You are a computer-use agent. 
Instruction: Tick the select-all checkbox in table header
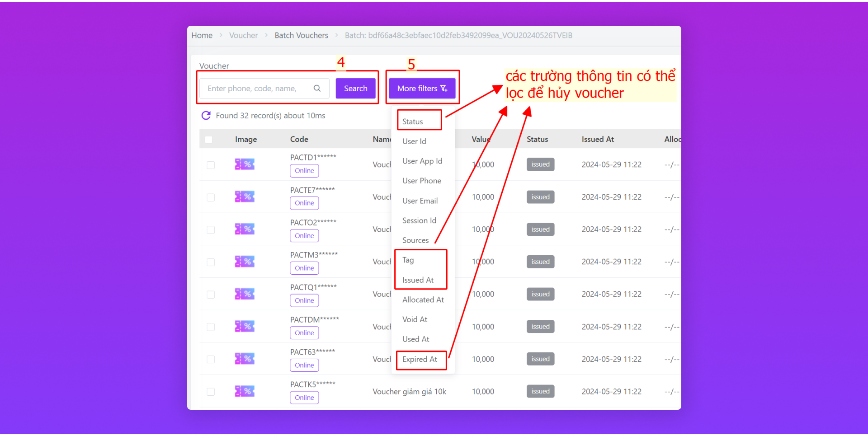(x=208, y=140)
